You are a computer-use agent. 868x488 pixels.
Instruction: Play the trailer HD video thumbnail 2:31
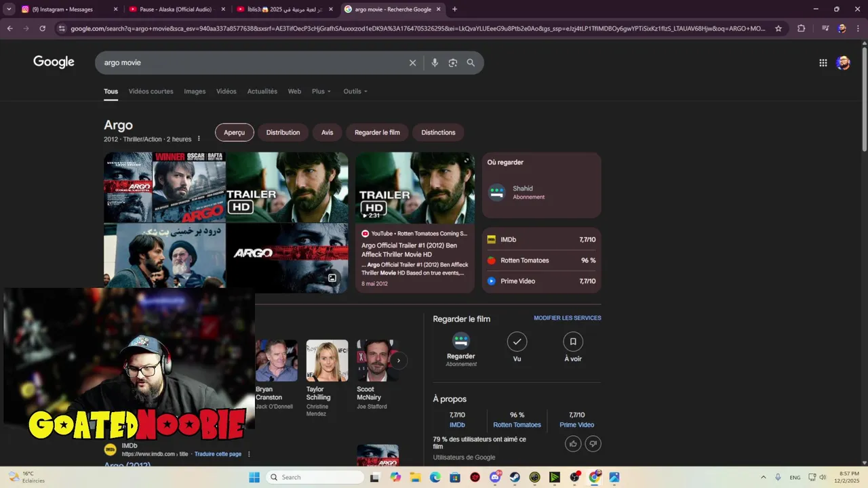415,188
